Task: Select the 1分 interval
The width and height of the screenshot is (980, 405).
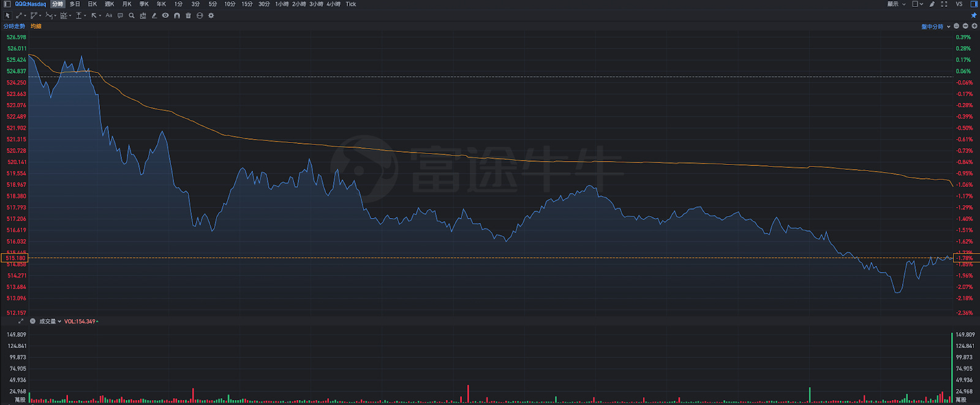Action: [x=178, y=4]
